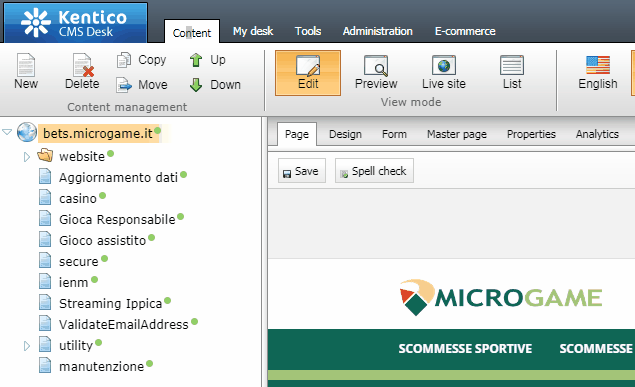Switch to the Properties tab

tap(531, 134)
